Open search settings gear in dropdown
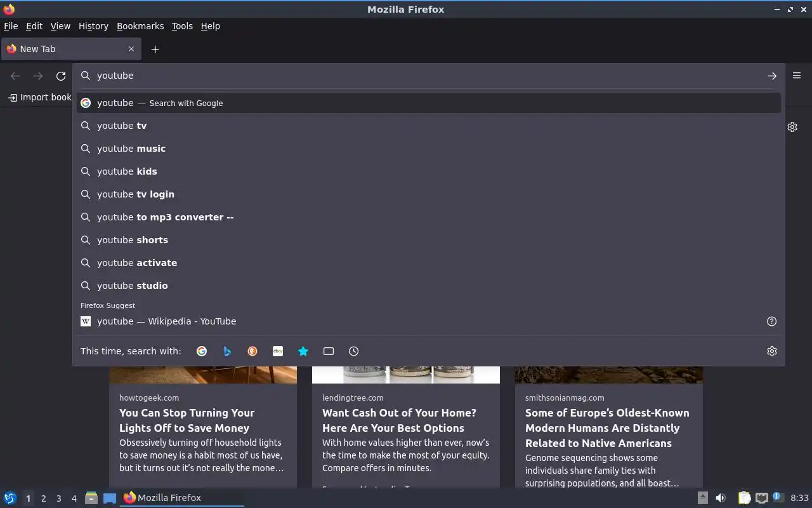 point(771,351)
